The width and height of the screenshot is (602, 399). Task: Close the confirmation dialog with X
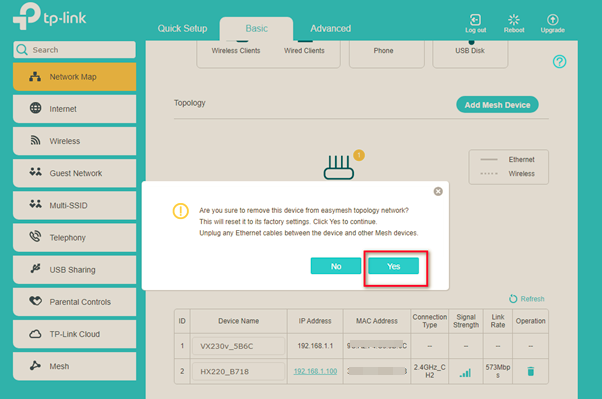[438, 191]
